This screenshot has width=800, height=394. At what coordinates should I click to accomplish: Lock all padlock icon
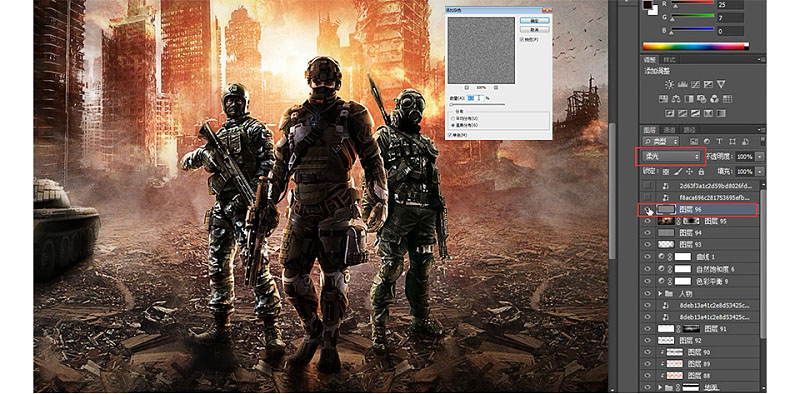pyautogui.click(x=701, y=171)
